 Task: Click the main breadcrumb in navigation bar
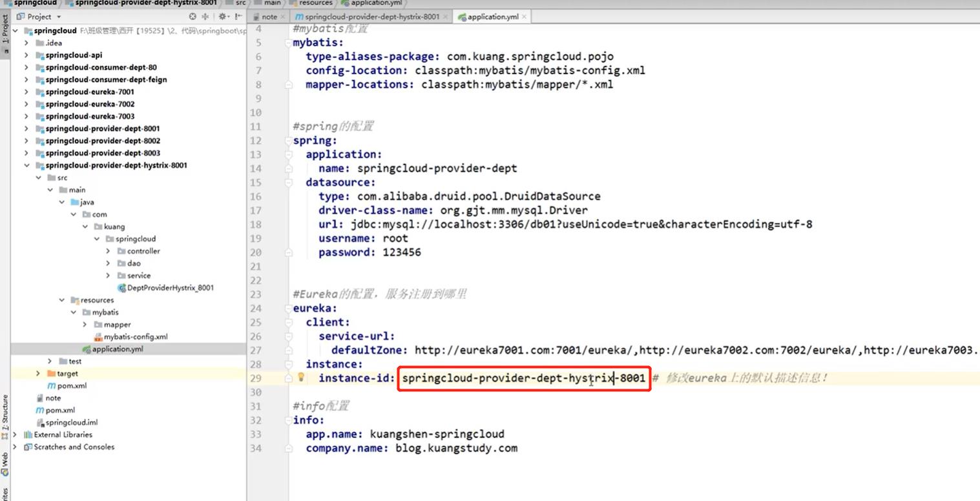click(x=267, y=3)
